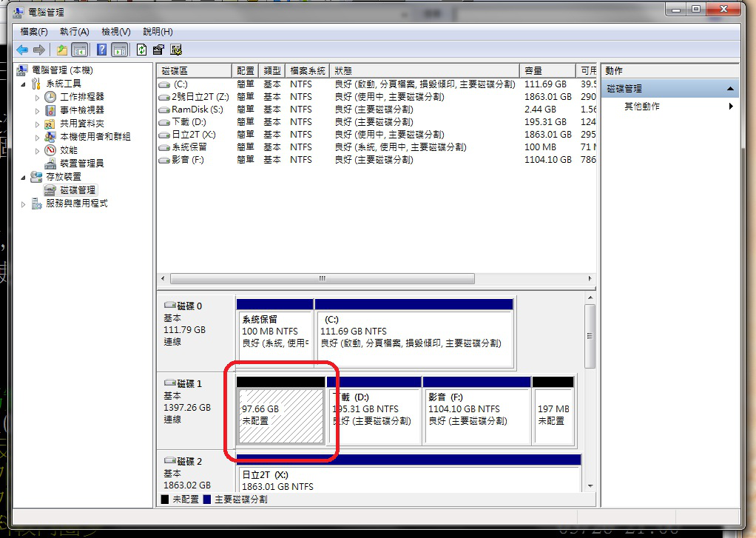Select the 2號日立2T (Z:) volume row
The image size is (756, 538).
(x=377, y=97)
